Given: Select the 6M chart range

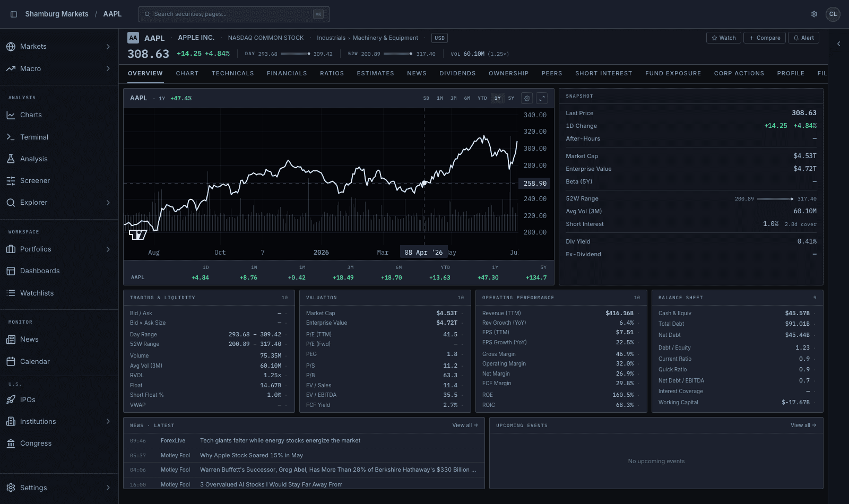Looking at the screenshot, I should point(467,98).
